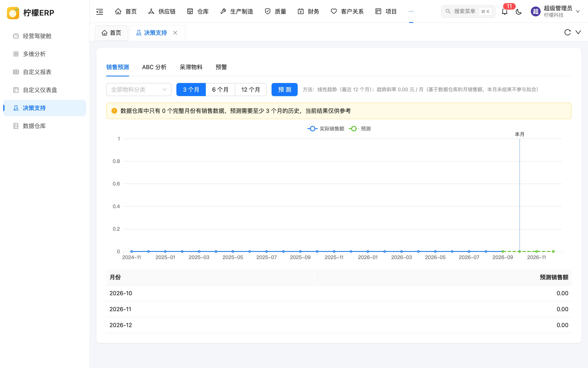The image size is (588, 368).
Task: Open the 生产制造 top menu
Action: point(237,11)
